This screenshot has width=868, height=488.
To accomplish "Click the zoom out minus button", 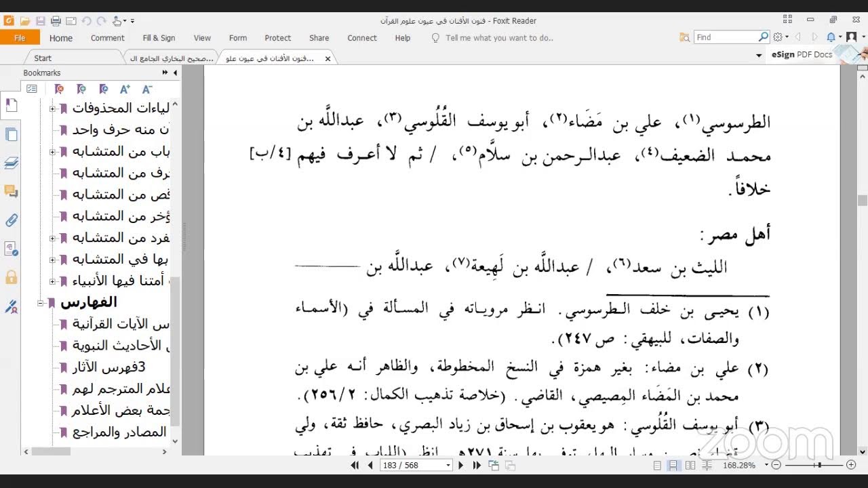I will [777, 466].
